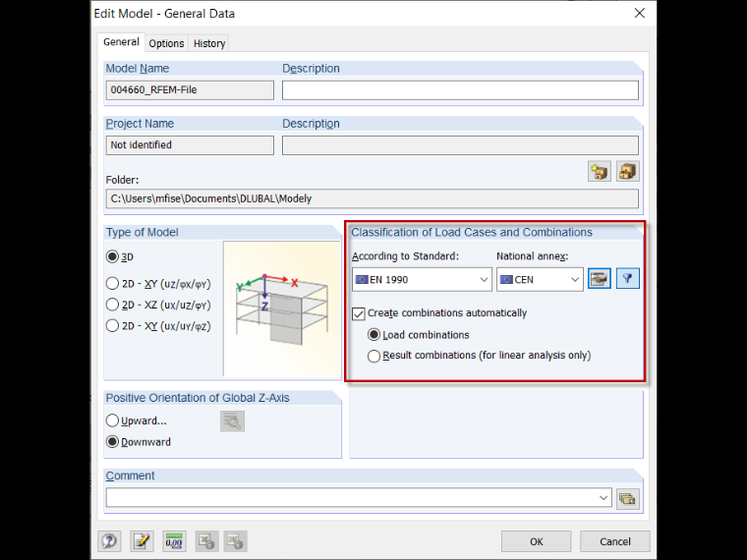The image size is (747, 560).
Task: Click the blue filter funnel icon
Action: click(x=627, y=279)
